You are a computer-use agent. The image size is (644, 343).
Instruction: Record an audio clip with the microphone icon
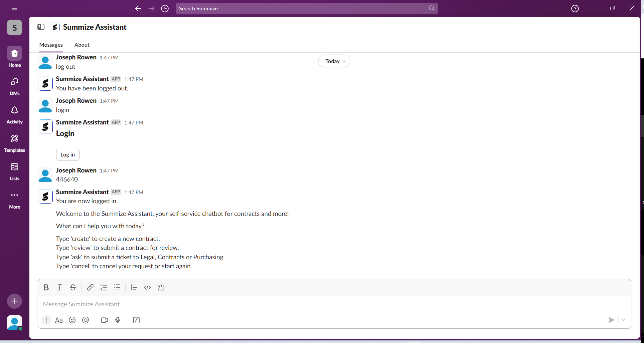coord(118,320)
